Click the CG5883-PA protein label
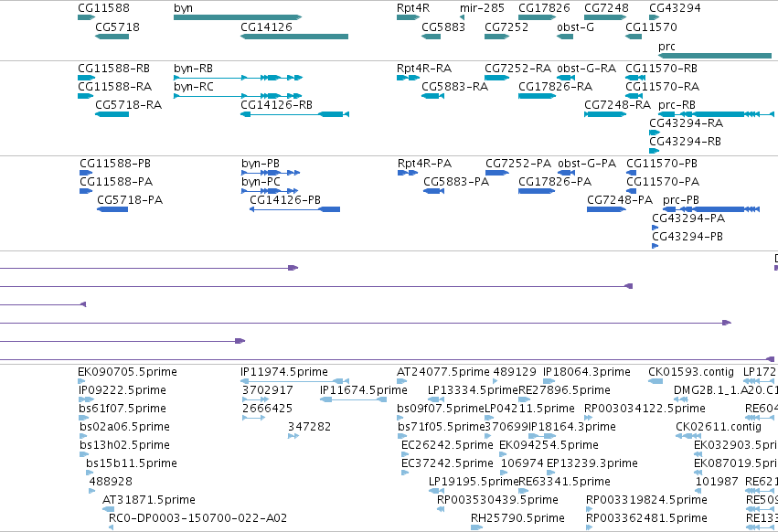778x532 pixels. pyautogui.click(x=456, y=182)
